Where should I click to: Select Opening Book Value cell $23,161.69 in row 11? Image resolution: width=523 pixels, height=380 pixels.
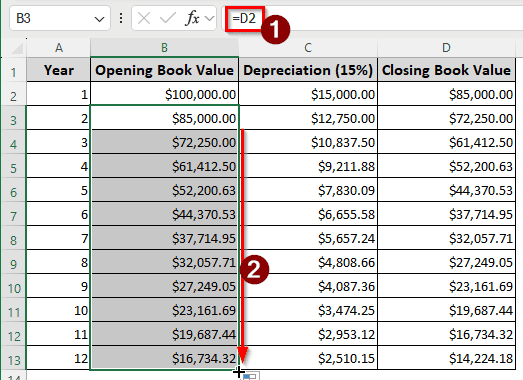[164, 310]
